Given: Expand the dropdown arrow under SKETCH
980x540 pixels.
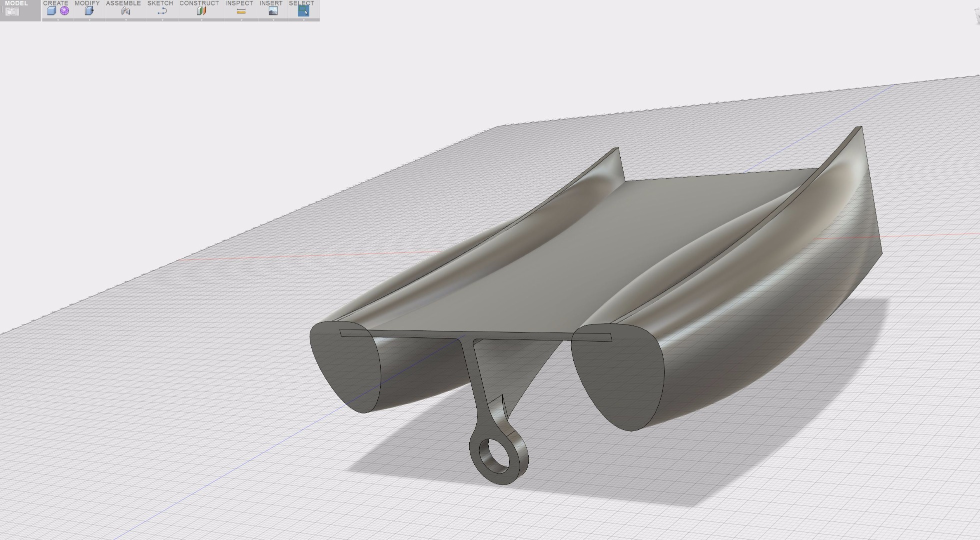Looking at the screenshot, I should (x=162, y=19).
